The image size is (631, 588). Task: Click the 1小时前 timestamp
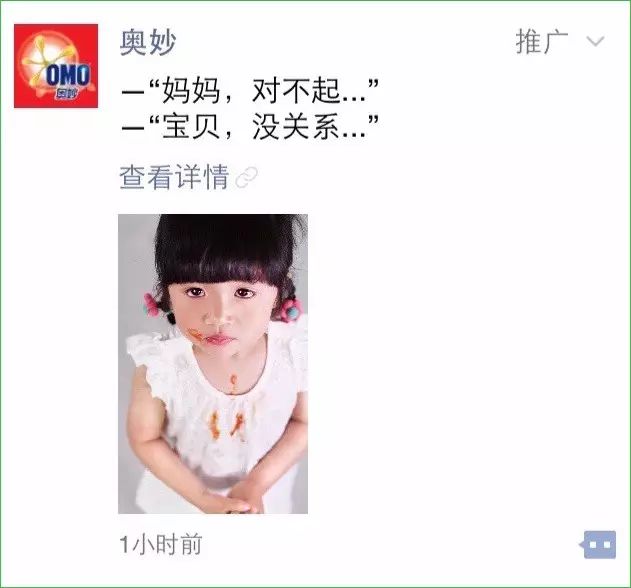tap(161, 545)
